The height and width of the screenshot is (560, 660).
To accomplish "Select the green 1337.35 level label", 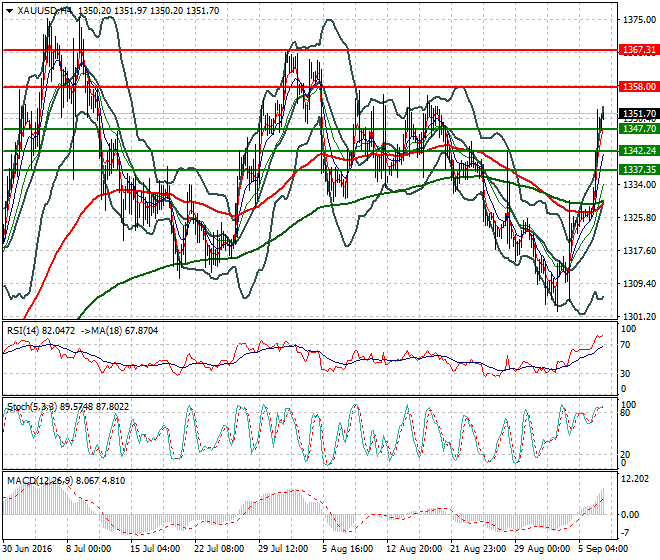I will tap(639, 170).
